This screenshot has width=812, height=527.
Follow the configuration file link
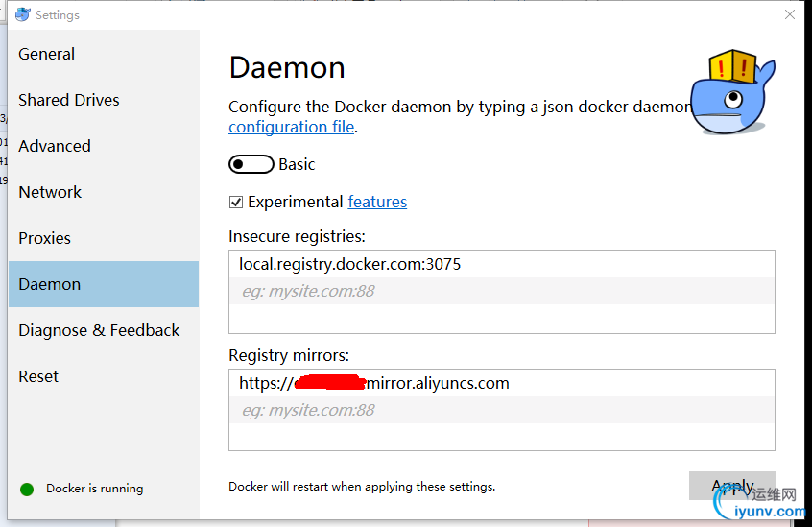point(292,127)
